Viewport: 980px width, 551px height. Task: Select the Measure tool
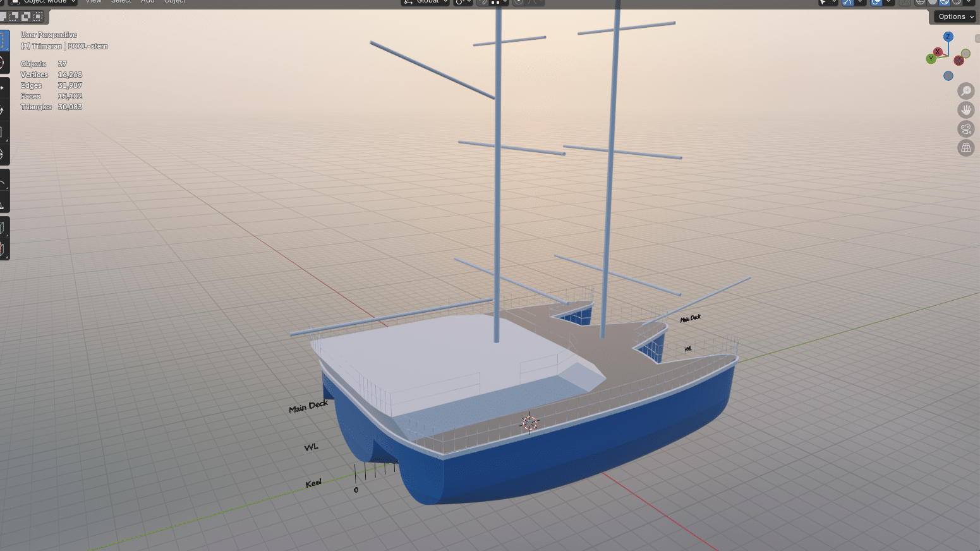point(3,205)
